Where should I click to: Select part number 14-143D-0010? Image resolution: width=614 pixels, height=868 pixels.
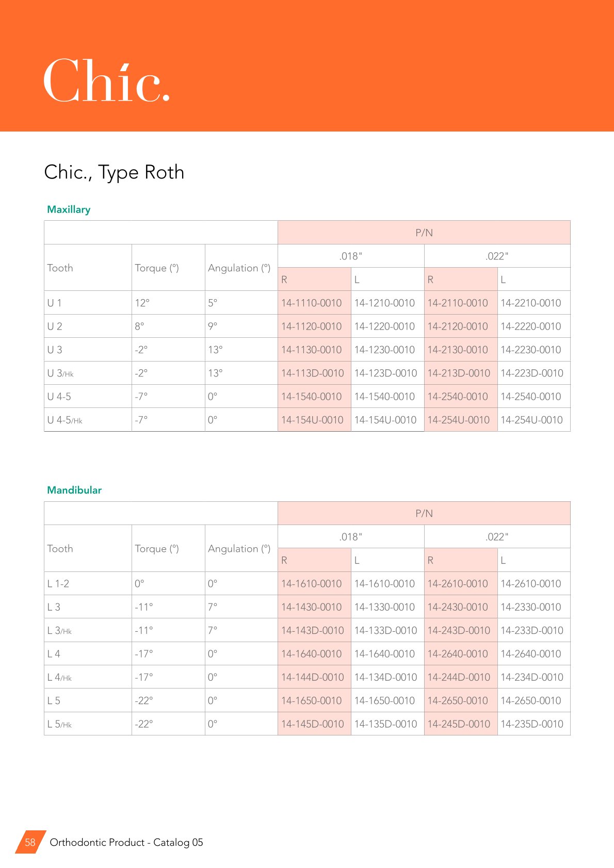tap(312, 630)
